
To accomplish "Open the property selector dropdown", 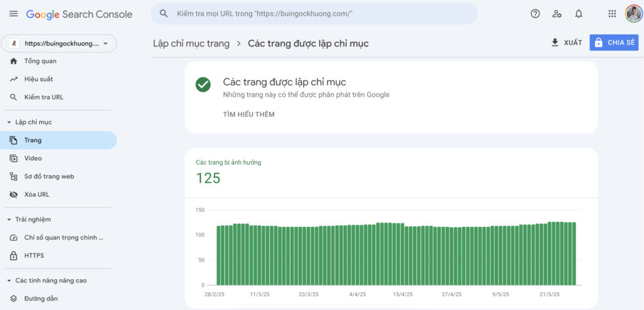I will tap(58, 43).
